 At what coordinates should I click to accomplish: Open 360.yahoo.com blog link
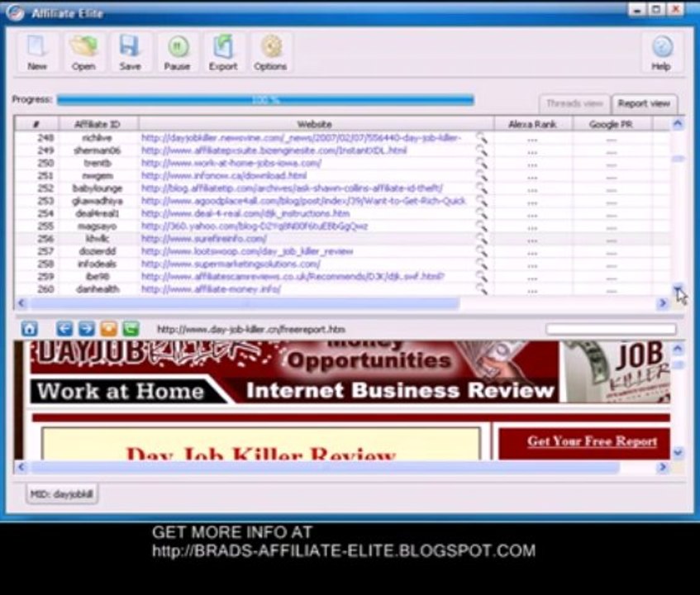255,226
